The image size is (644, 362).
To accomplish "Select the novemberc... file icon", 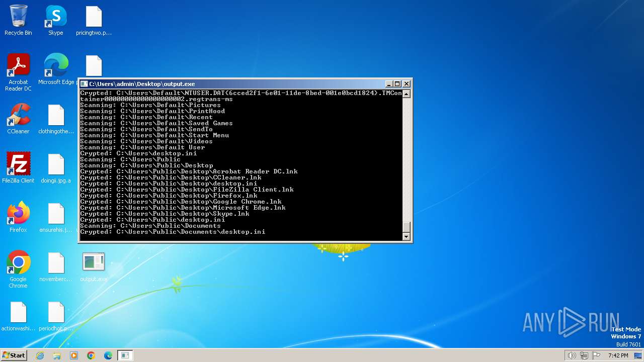I will click(56, 266).
